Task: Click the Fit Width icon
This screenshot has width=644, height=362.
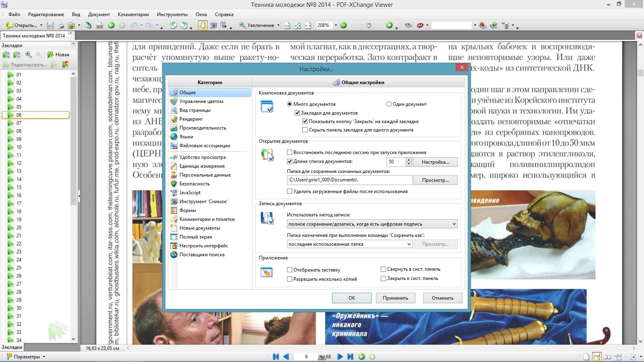Action: pyautogui.click(x=308, y=25)
